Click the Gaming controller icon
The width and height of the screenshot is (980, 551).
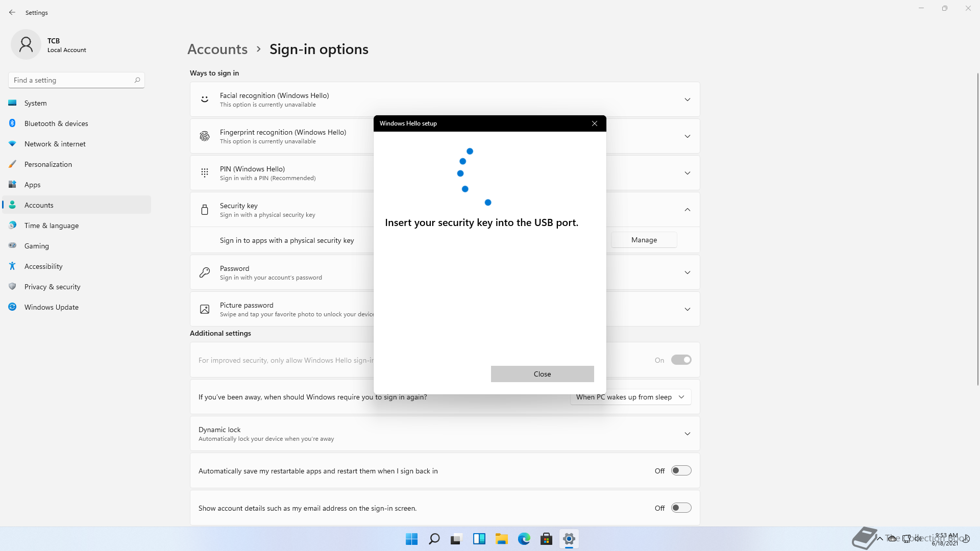click(12, 246)
